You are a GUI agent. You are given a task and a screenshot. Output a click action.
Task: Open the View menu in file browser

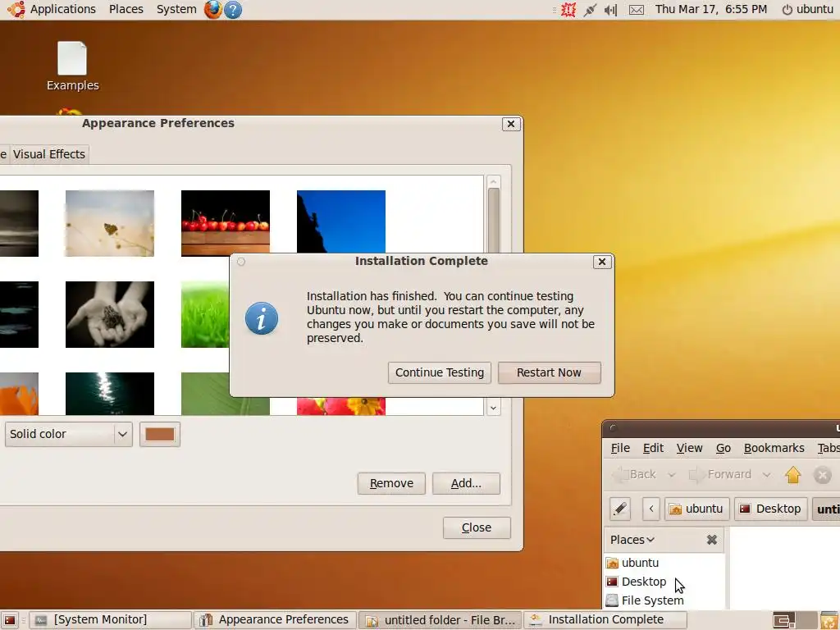coord(689,448)
